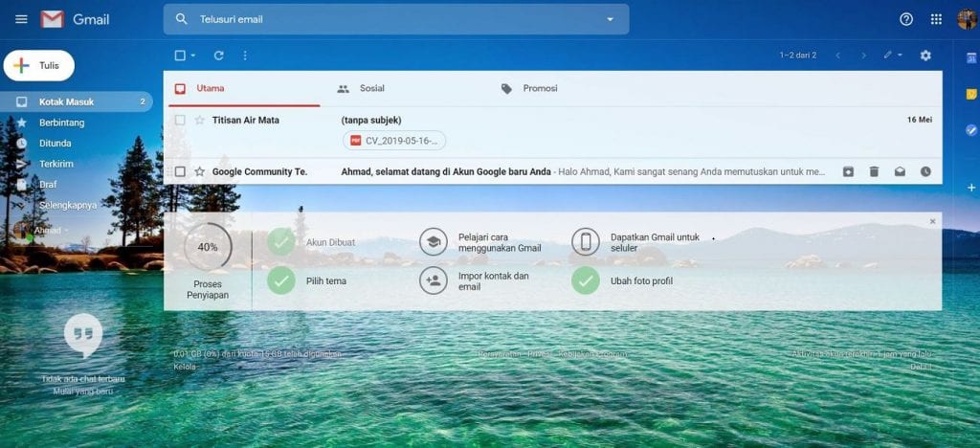Viewport: 980px width, 448px height.
Task: Open the Google apps grid
Action: [x=936, y=19]
